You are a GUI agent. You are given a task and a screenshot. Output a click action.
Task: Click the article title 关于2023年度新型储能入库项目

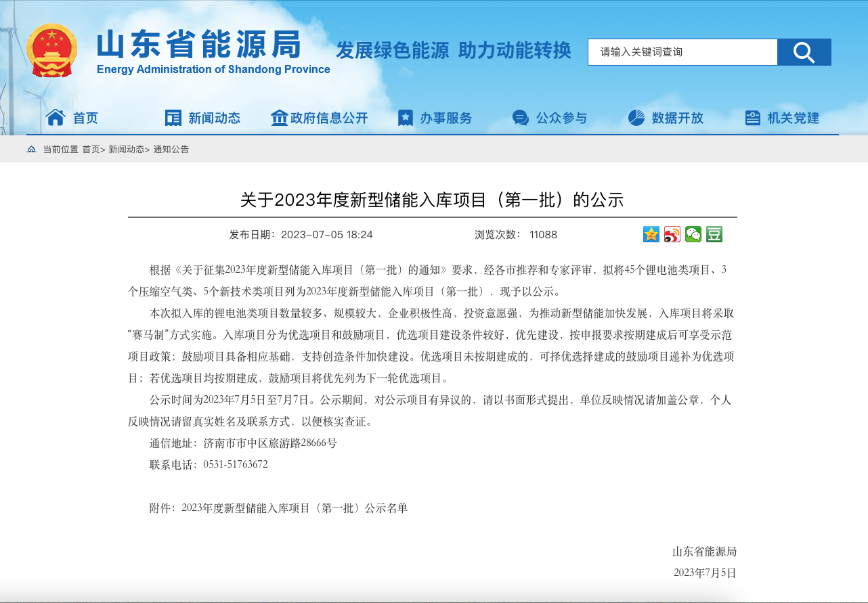coord(432,200)
